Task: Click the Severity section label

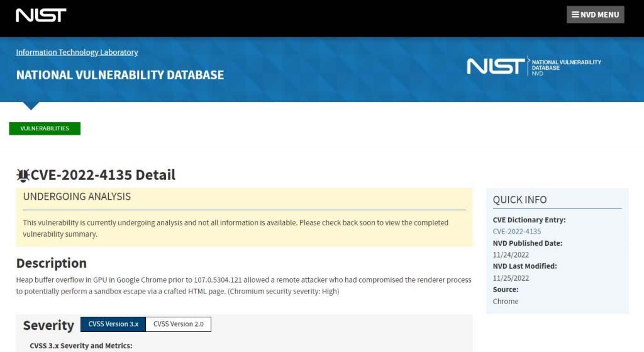Action: tap(48, 326)
